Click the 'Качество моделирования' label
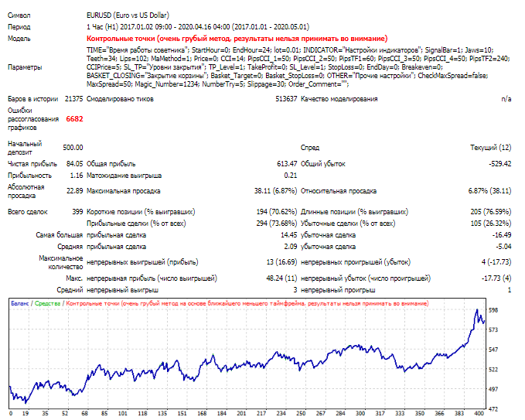This screenshot has width=525, height=420. click(x=339, y=99)
